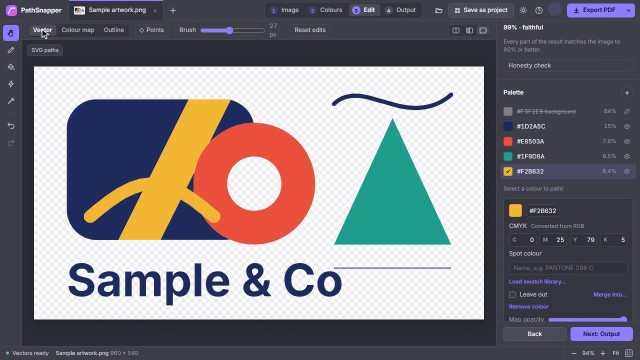
Task: Click the Back button
Action: pyautogui.click(x=535, y=334)
